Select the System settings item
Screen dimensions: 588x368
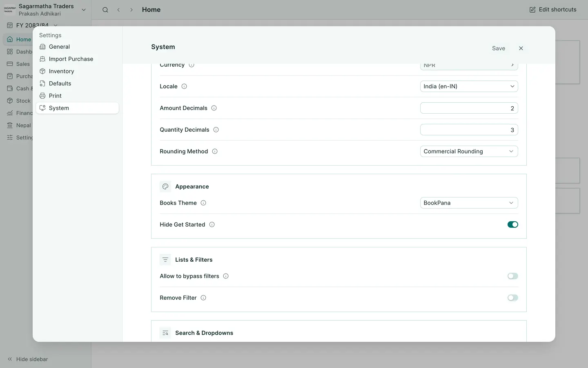point(78,108)
